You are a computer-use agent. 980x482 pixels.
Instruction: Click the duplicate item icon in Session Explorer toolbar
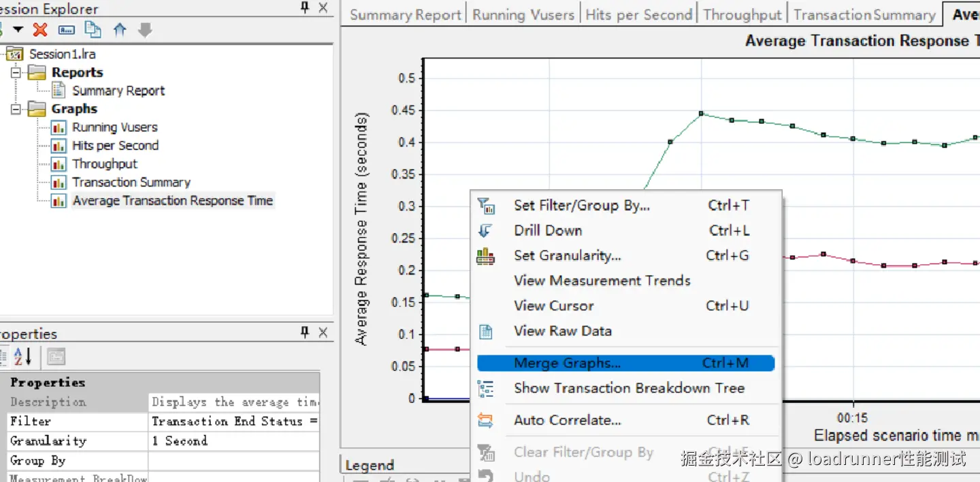point(93,30)
